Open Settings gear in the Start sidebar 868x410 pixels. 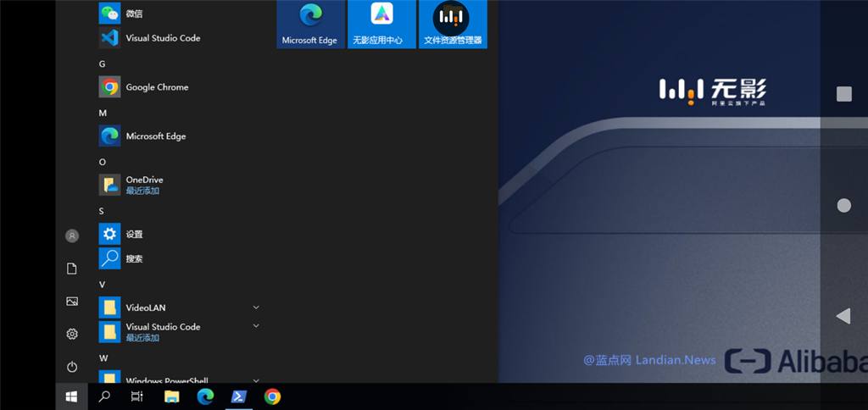(x=72, y=335)
